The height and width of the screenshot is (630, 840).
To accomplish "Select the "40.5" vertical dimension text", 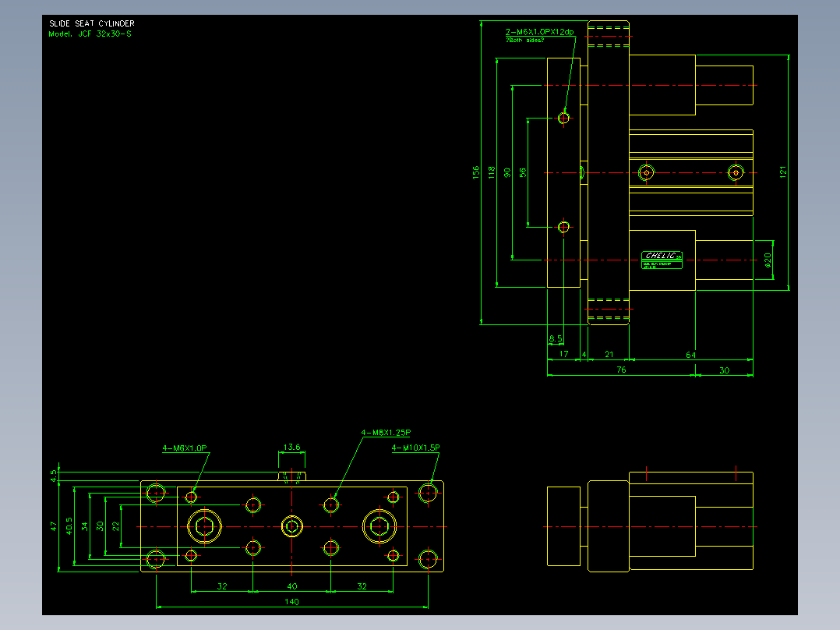I will [69, 526].
